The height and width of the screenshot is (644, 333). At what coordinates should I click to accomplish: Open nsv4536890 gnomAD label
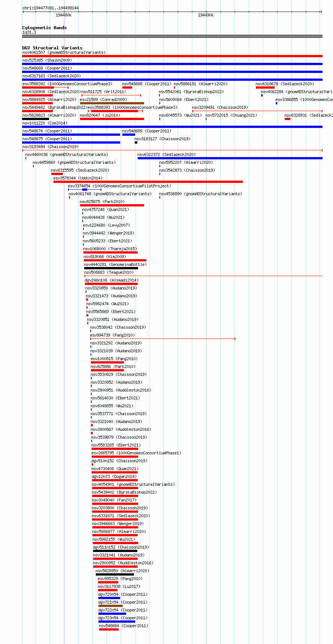click(201, 194)
